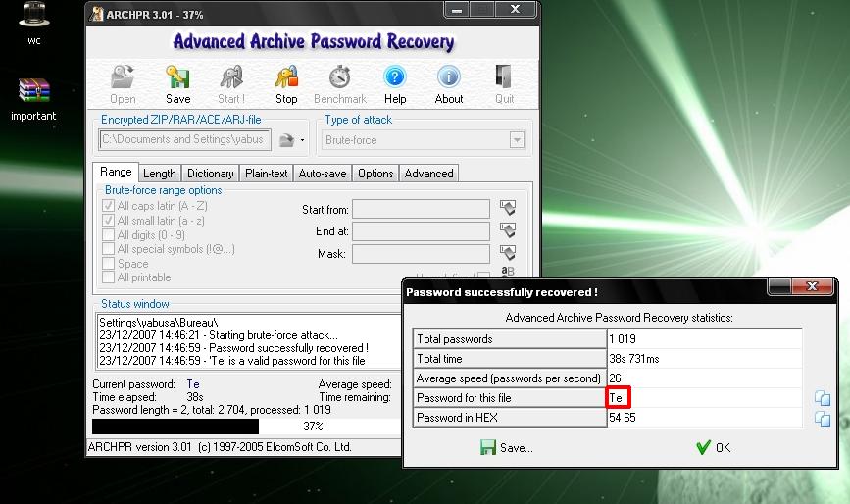Open the Advanced tab

tap(428, 174)
